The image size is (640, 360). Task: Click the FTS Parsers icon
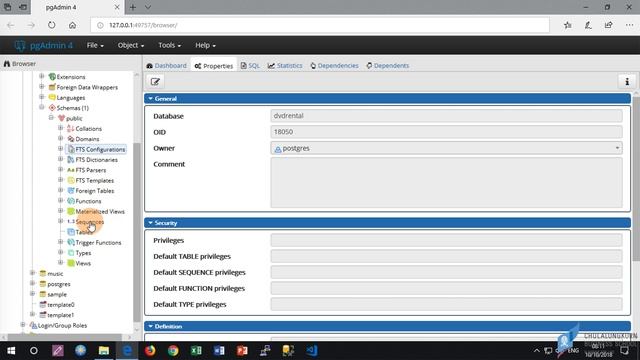[71, 170]
